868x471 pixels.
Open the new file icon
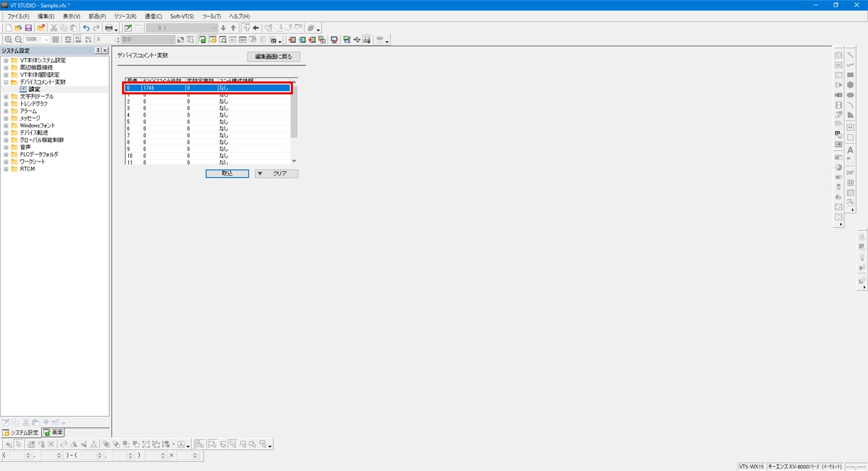pyautogui.click(x=9, y=28)
